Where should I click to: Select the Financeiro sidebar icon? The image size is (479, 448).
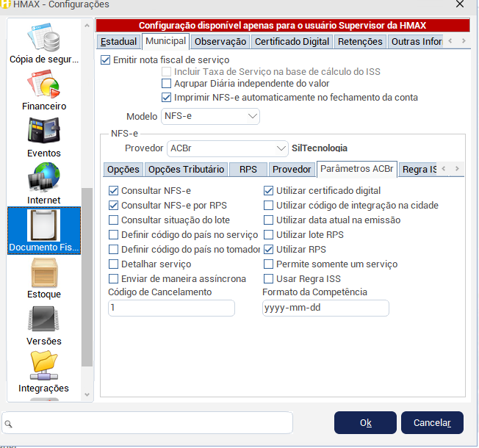pos(43,87)
